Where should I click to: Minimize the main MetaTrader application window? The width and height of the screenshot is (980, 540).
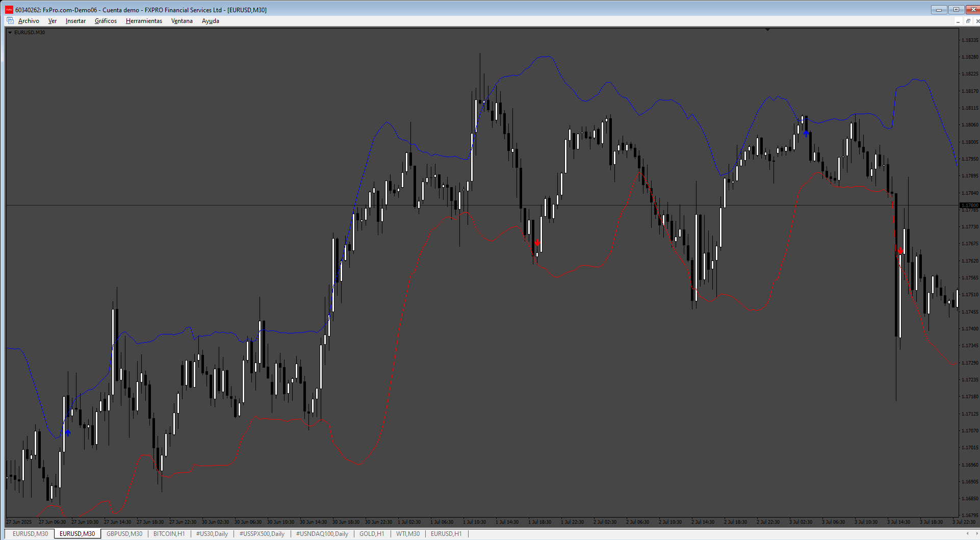click(x=939, y=10)
